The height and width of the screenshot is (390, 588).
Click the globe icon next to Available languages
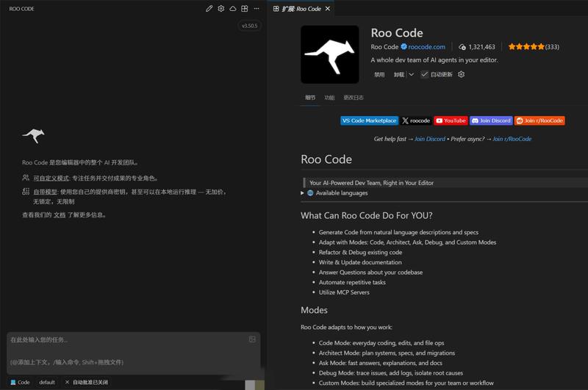(x=310, y=193)
